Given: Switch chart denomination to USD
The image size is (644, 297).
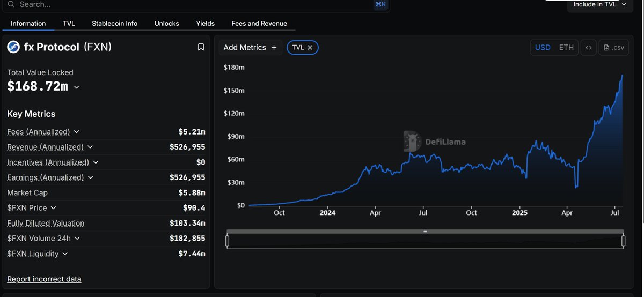Looking at the screenshot, I should tap(543, 47).
